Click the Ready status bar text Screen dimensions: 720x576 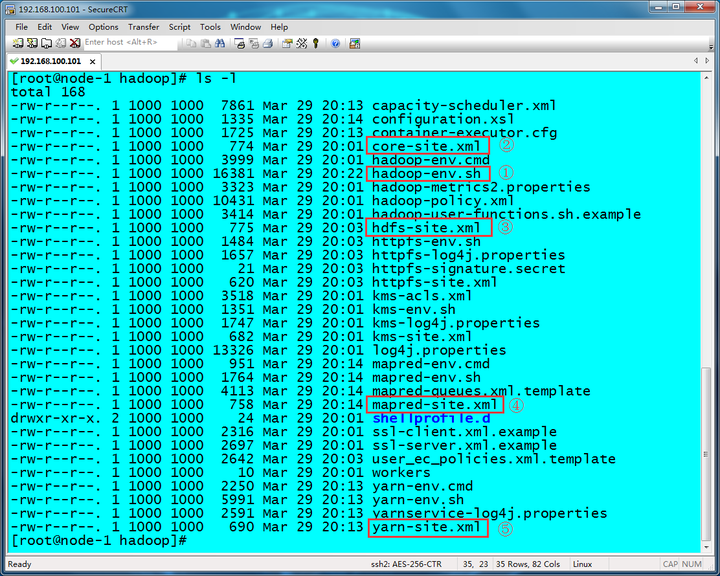[19, 564]
